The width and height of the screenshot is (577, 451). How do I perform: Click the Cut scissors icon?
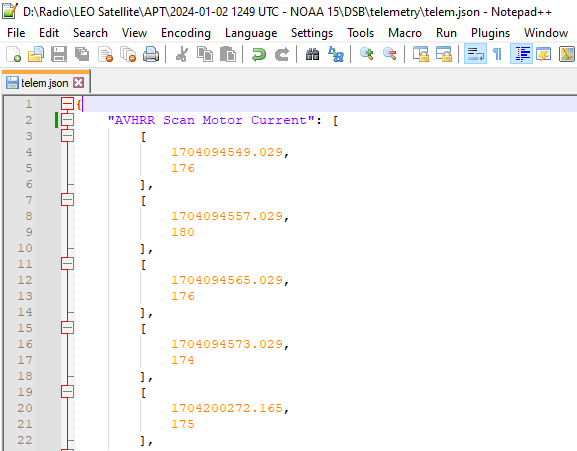click(x=181, y=54)
